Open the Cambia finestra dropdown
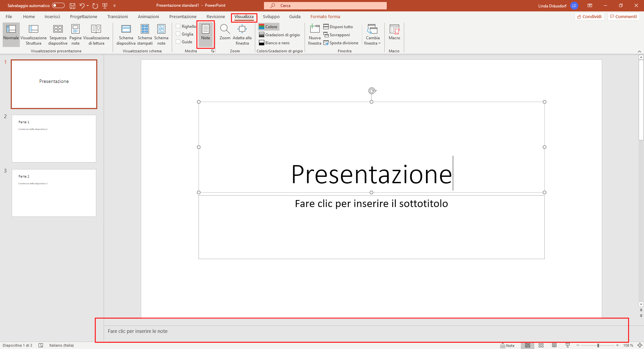This screenshot has height=349, width=644. pos(373,34)
